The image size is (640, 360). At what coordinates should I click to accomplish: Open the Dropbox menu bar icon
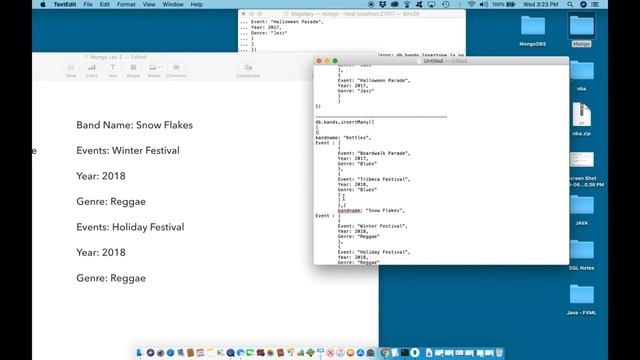(x=382, y=4)
